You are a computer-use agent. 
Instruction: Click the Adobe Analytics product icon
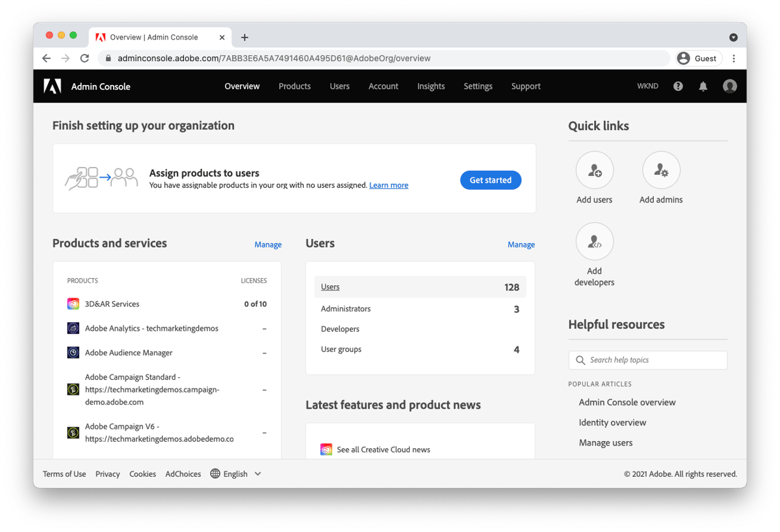click(x=73, y=328)
